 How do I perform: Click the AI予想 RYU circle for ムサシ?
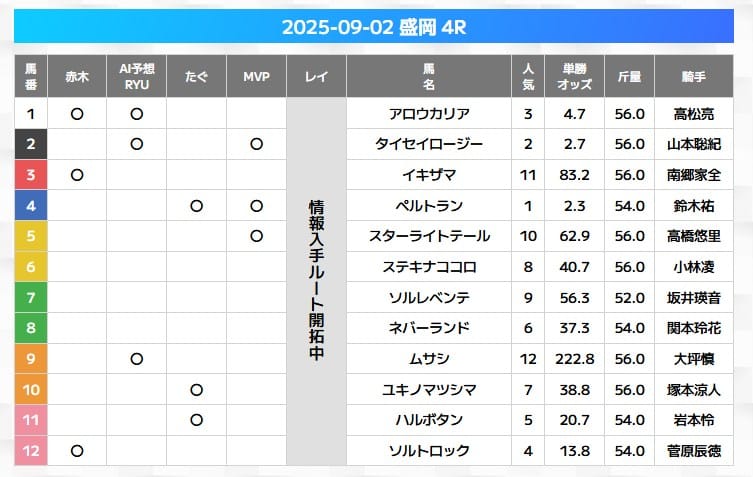137,359
